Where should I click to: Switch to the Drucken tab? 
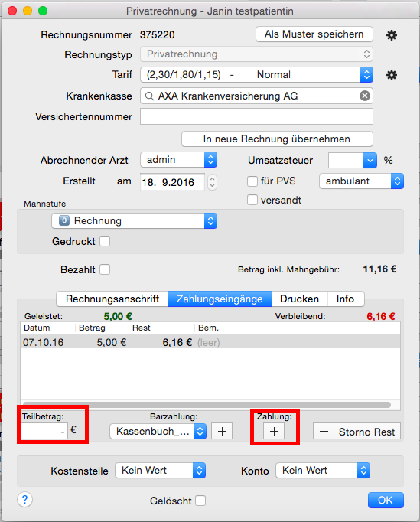299,299
